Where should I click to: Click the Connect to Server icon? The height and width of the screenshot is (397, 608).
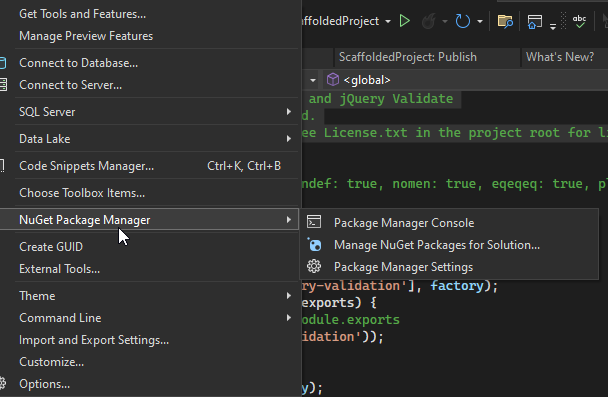tap(3, 85)
